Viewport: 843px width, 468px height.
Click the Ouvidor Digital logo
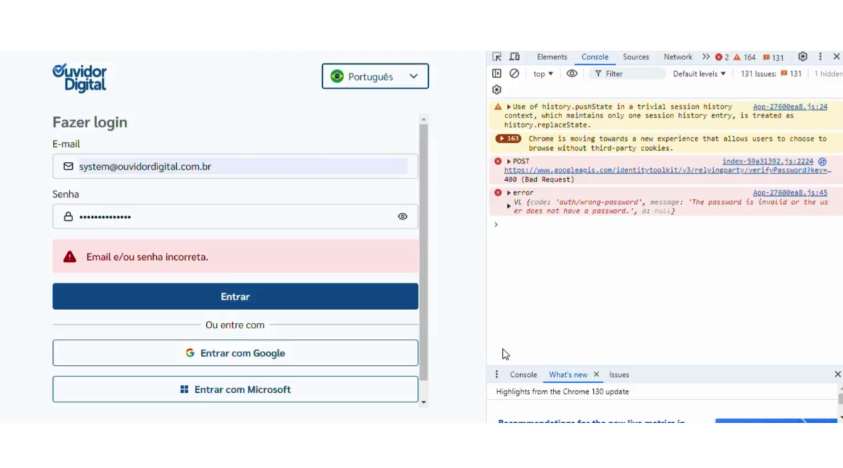click(80, 79)
